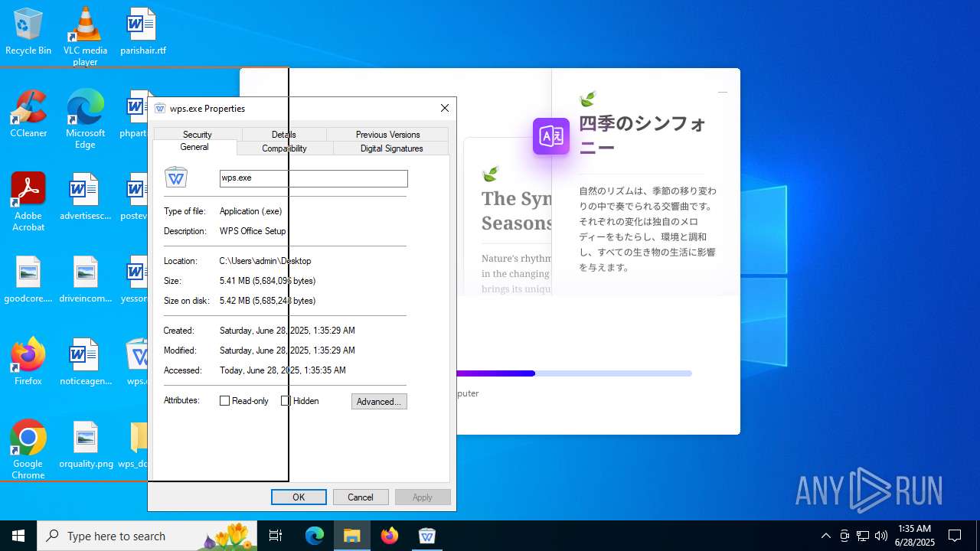This screenshot has height=551, width=980.
Task: Click the WPS installer progress bar
Action: tap(574, 373)
